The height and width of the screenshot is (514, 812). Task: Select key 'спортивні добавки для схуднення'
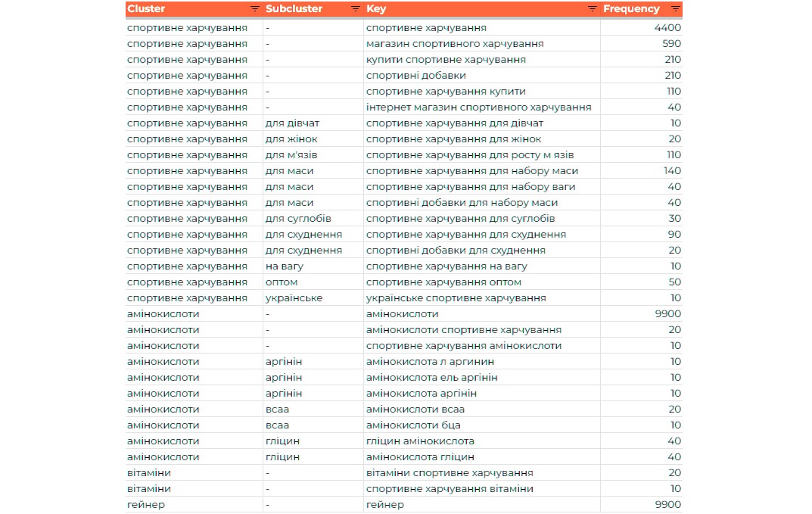tap(456, 251)
